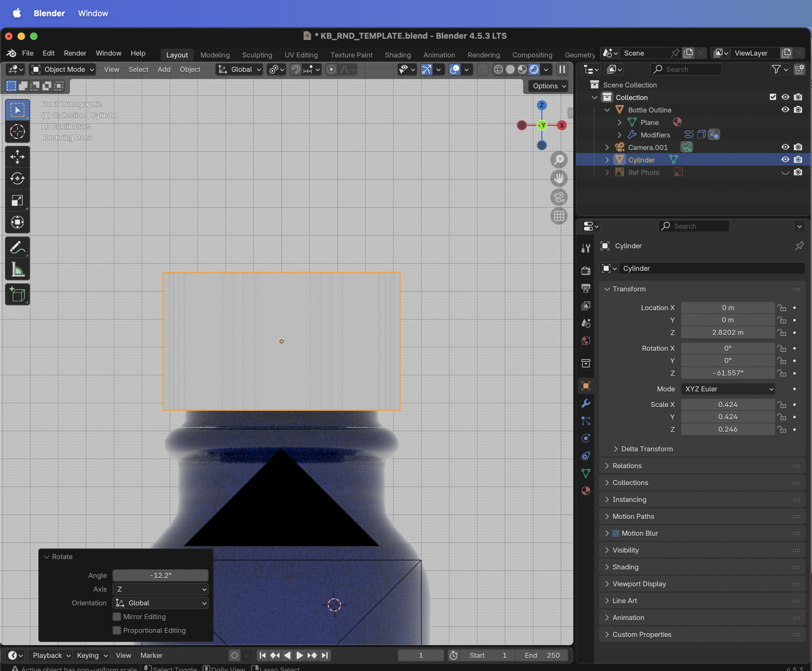Screen dimensions: 812x671
Task: Open Modifiers properties tab
Action: pyautogui.click(x=586, y=403)
